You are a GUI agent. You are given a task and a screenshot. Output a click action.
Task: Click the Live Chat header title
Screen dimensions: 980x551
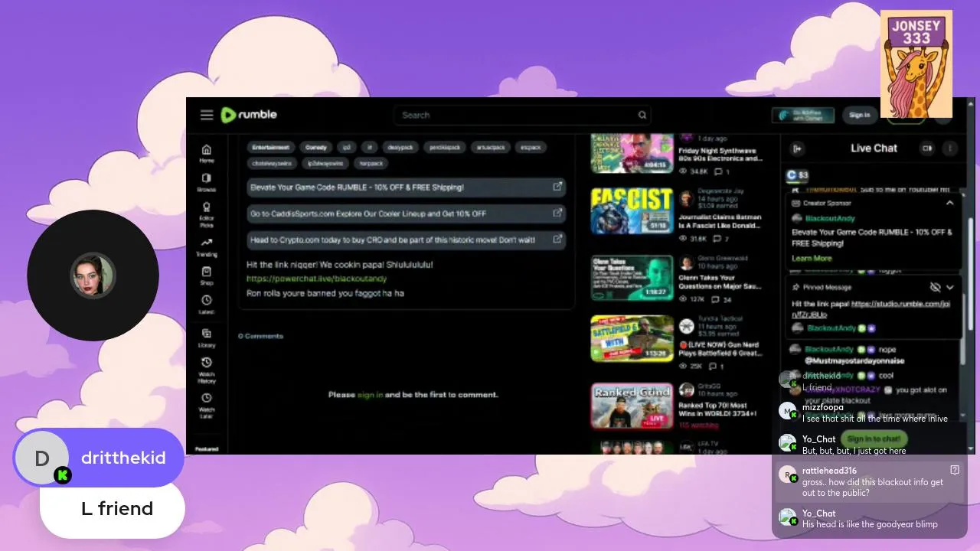click(874, 148)
